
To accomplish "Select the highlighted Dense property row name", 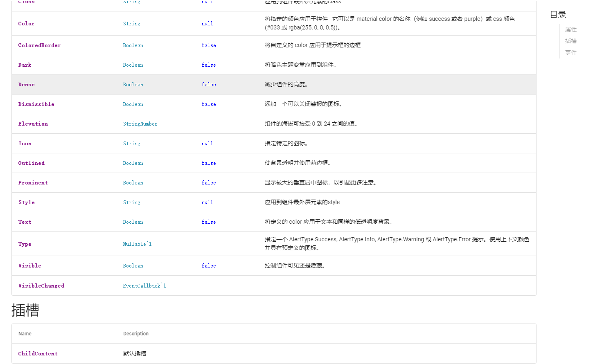I will [x=26, y=85].
